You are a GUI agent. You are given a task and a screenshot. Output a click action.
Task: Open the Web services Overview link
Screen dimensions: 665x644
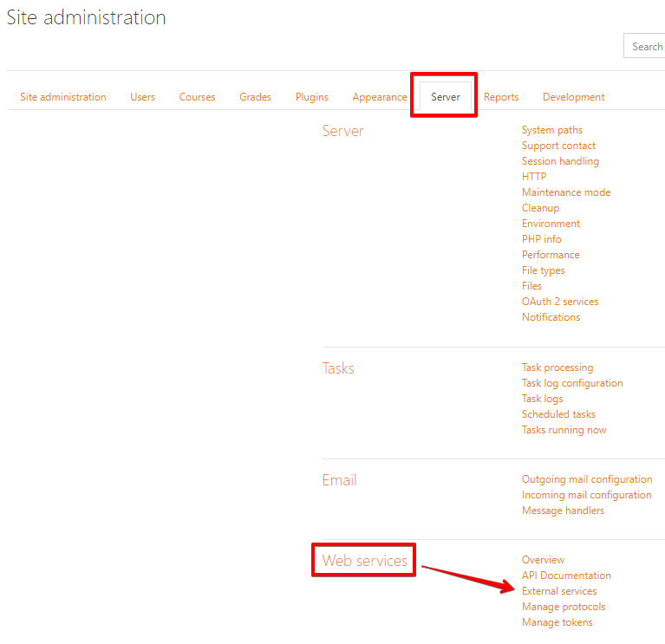point(543,560)
